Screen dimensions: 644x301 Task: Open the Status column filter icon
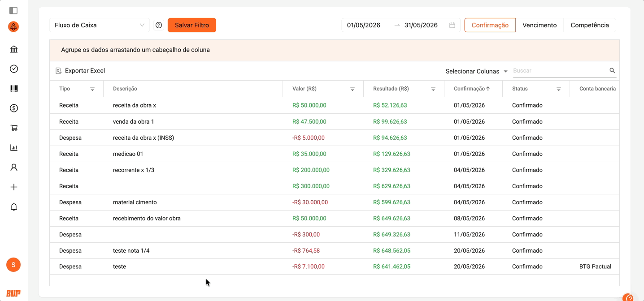click(559, 89)
